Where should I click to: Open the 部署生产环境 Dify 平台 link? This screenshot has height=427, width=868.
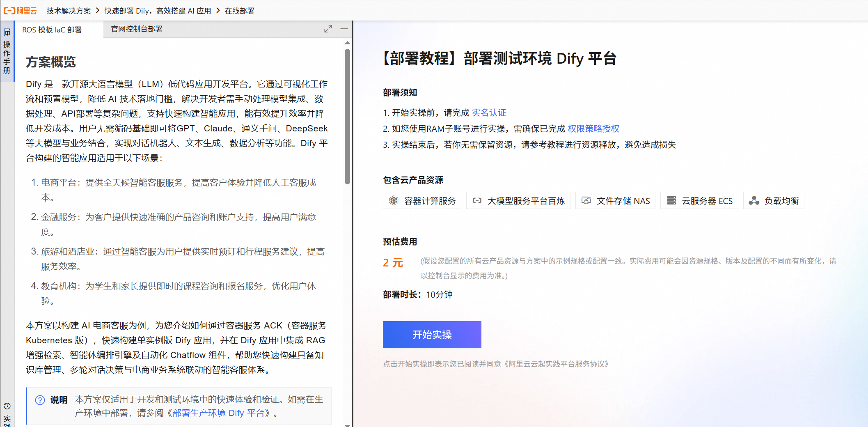pos(219,413)
